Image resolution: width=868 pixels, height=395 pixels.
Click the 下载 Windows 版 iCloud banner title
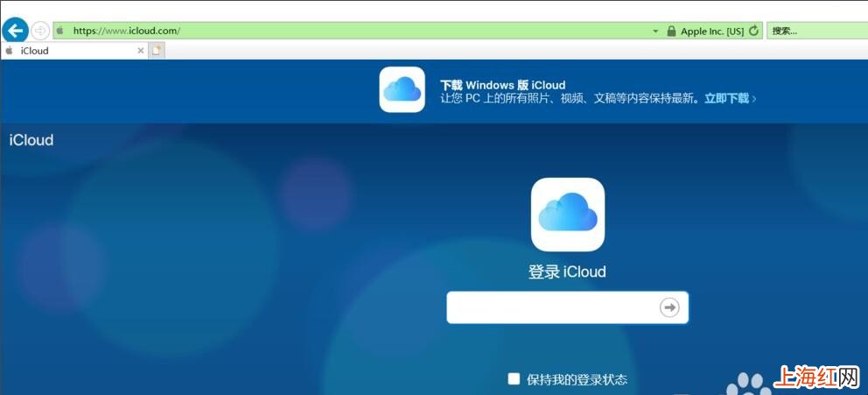point(502,85)
